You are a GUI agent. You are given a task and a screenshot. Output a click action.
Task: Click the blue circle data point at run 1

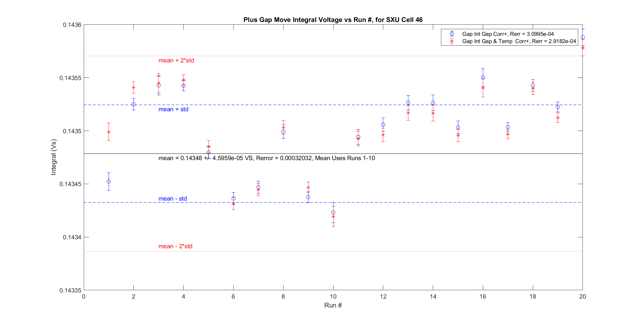(x=109, y=181)
